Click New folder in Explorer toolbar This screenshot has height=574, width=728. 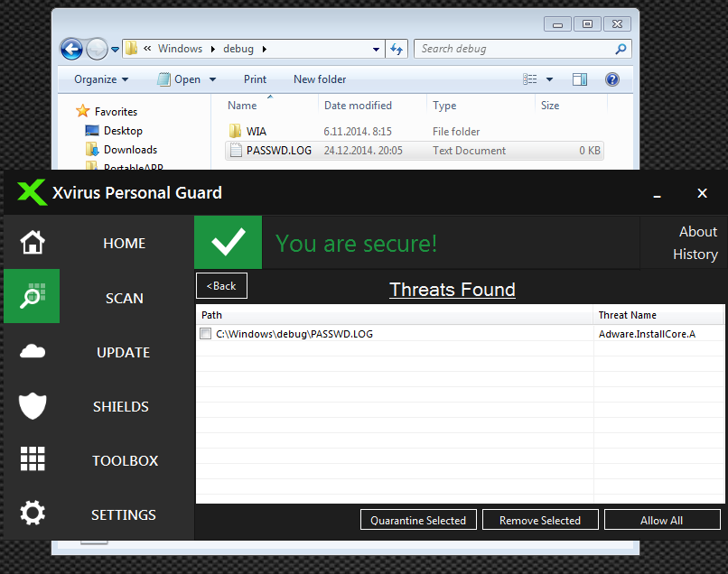pyautogui.click(x=320, y=79)
